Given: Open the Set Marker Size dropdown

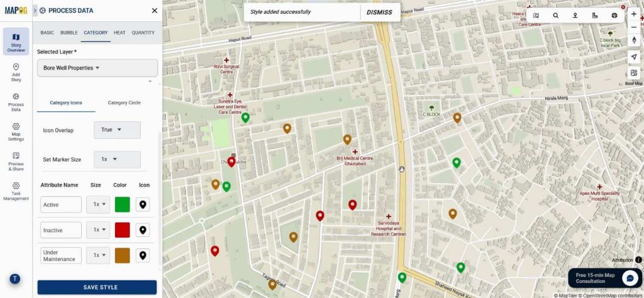Looking at the screenshot, I should pyautogui.click(x=117, y=160).
